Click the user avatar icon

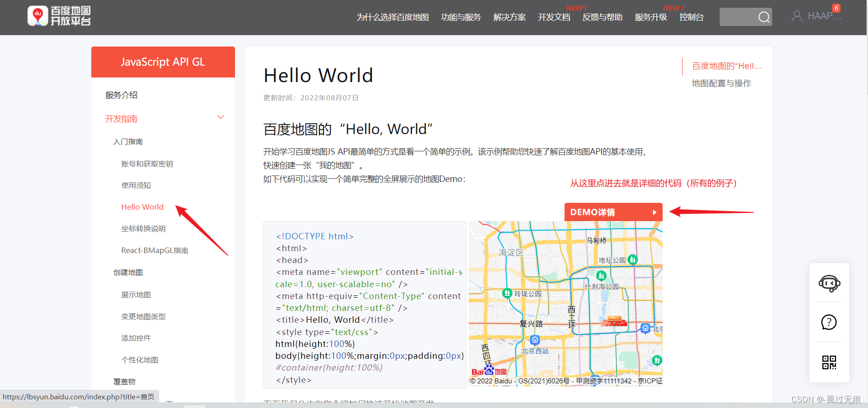pyautogui.click(x=797, y=16)
